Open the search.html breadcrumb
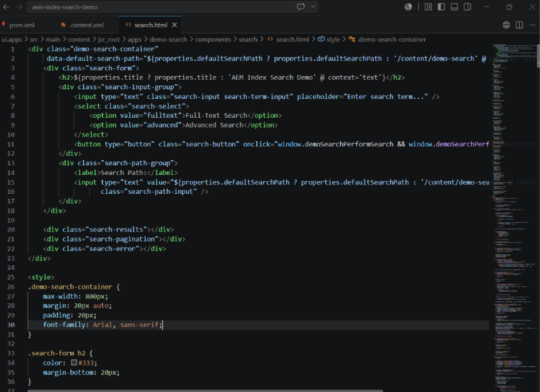The image size is (540, 392). (x=292, y=40)
